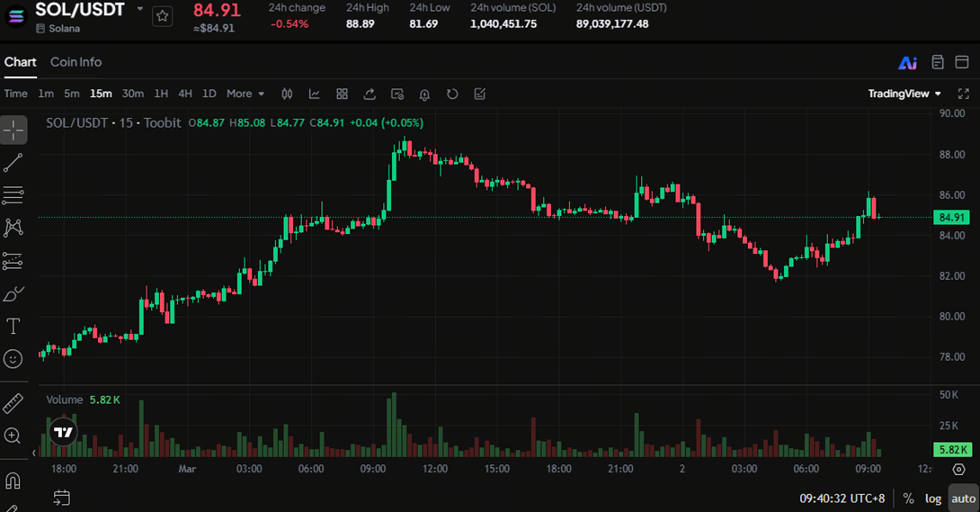Open the candlestick chart type selector
Screen dimensions: 980x512
click(288, 94)
